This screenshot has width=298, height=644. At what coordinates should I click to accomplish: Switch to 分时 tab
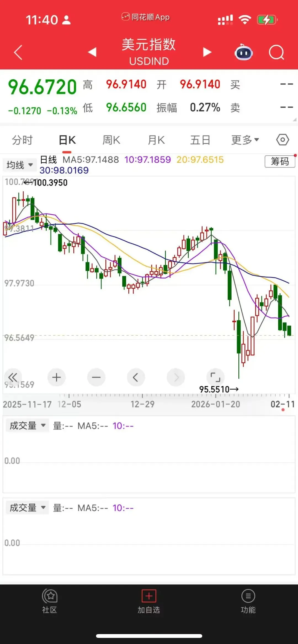(x=22, y=140)
